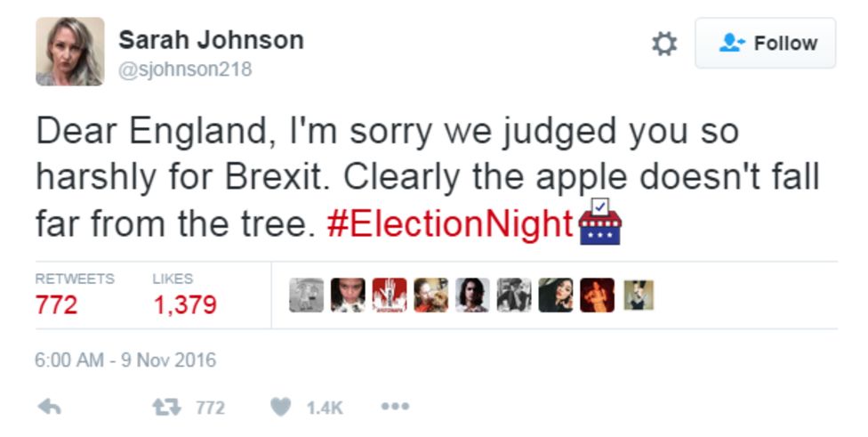View Sarah Johnson's profile photo
The height and width of the screenshot is (437, 868).
click(x=69, y=52)
